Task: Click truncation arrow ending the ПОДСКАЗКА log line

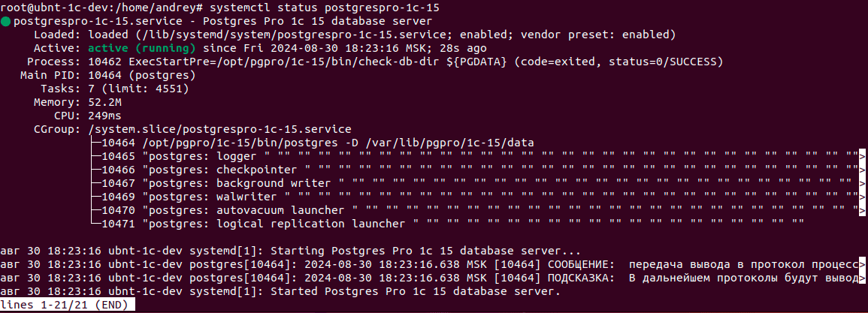Action: click(862, 278)
